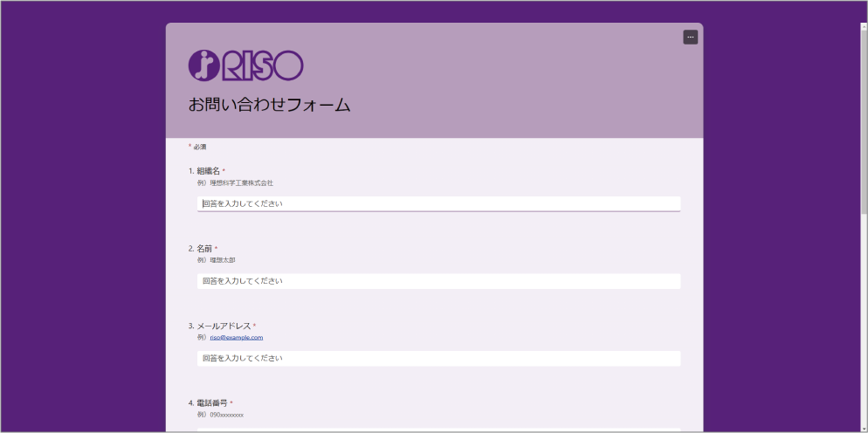Click the お問い合わせフォーム form title
868x433 pixels.
[269, 105]
